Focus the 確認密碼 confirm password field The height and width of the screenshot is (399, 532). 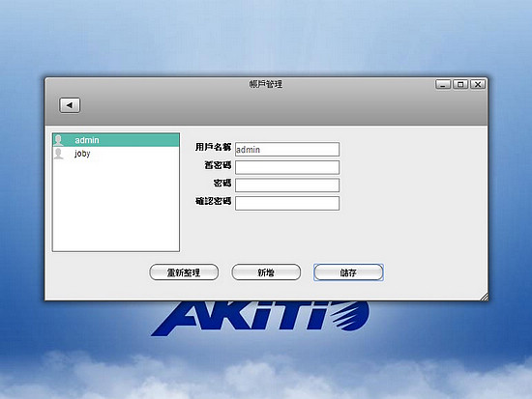tap(287, 204)
